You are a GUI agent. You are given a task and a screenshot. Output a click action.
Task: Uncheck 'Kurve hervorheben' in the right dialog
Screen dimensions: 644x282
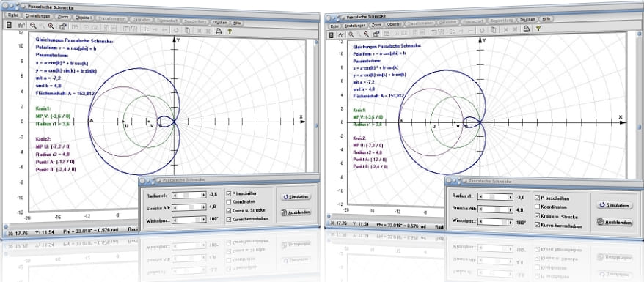coord(537,225)
